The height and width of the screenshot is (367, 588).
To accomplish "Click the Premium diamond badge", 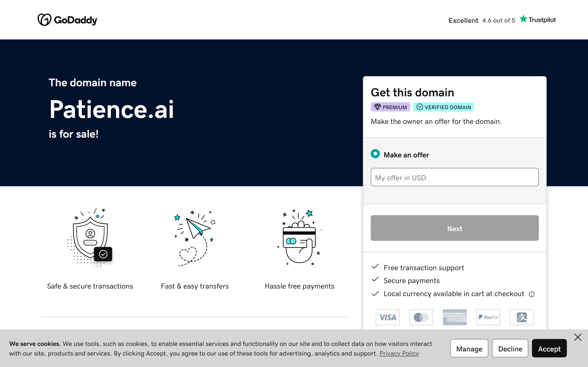I will click(390, 107).
